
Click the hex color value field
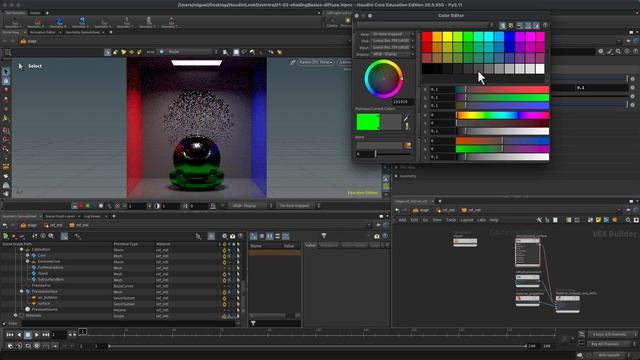(x=402, y=102)
